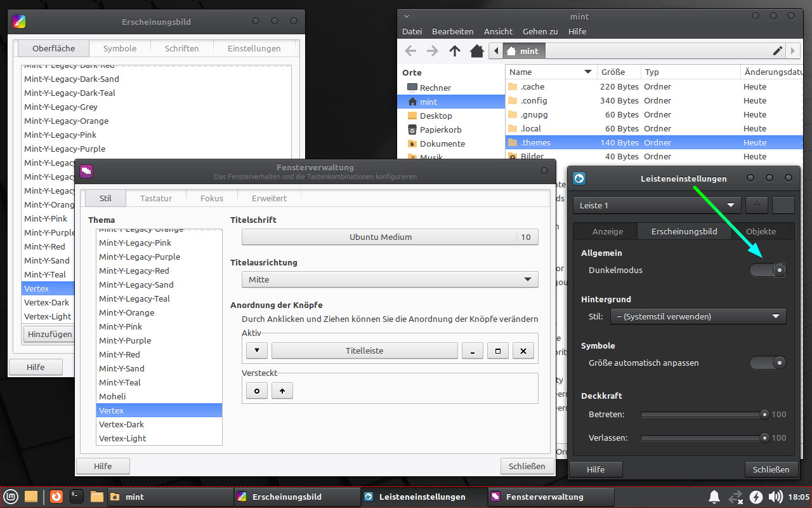This screenshot has height=508, width=812.
Task: Click Schließen in the Fensterverwaltung window
Action: click(527, 466)
